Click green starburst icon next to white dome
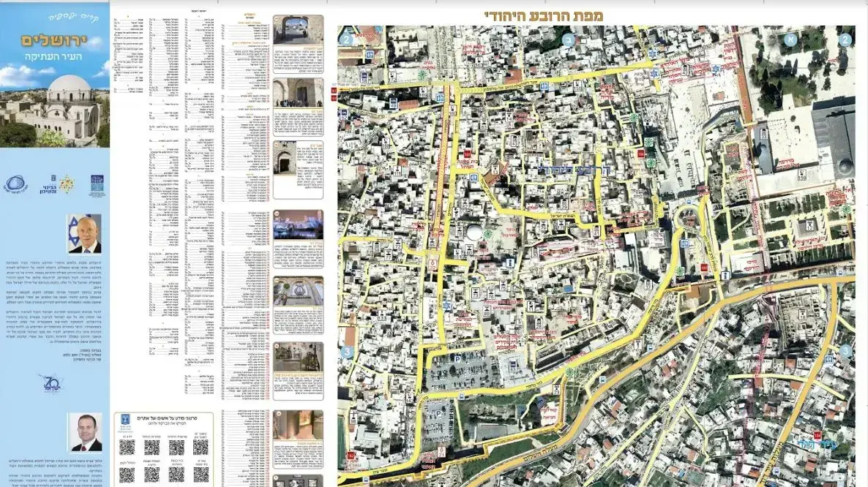 pyautogui.click(x=487, y=234)
